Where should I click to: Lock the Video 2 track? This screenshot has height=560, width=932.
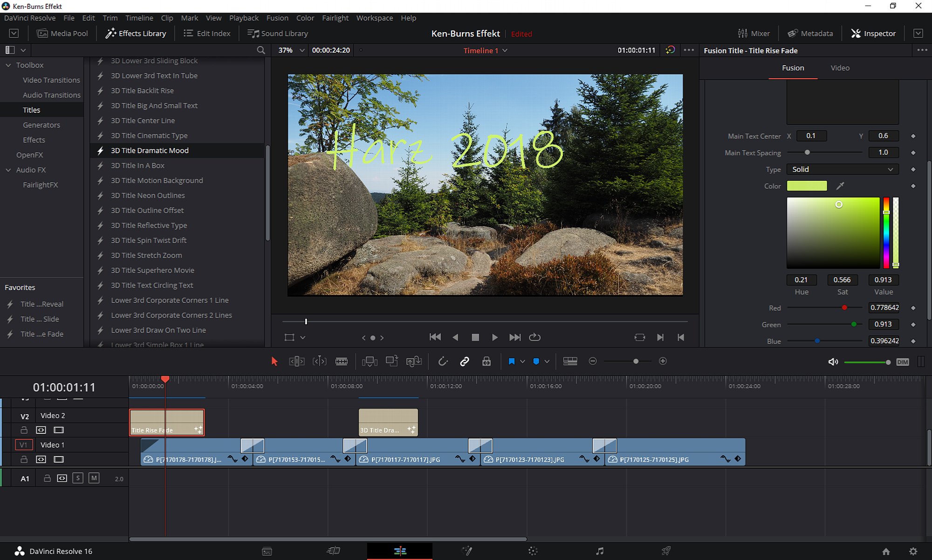point(24,430)
